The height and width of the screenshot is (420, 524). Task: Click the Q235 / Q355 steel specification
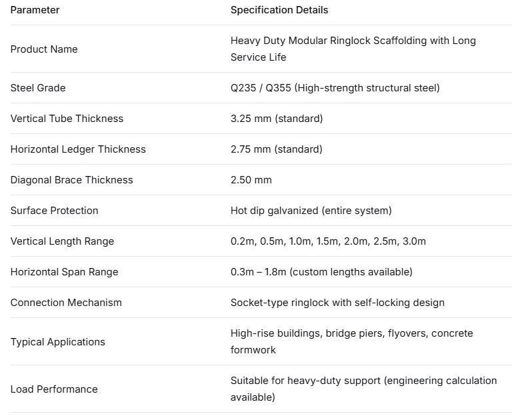point(335,88)
